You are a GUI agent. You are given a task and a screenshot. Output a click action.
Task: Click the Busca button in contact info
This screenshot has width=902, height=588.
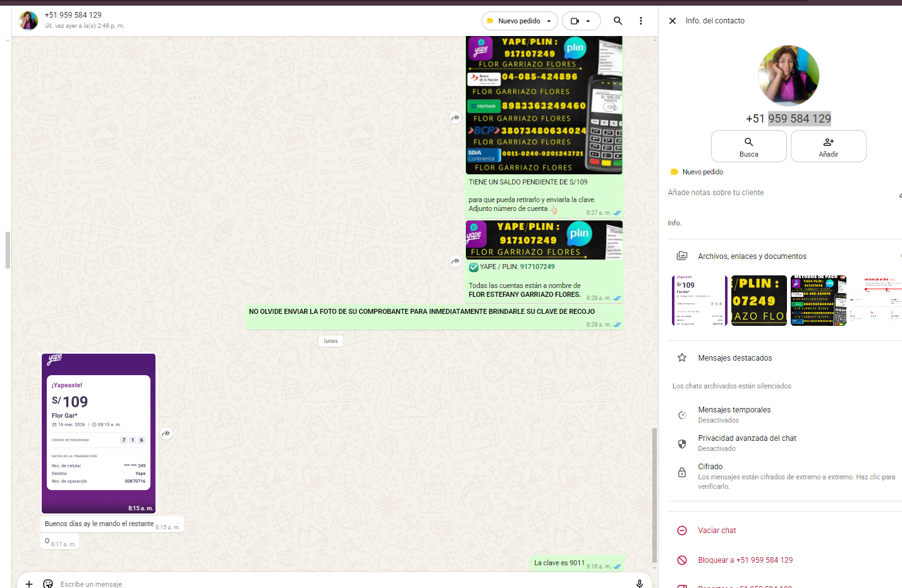(748, 147)
